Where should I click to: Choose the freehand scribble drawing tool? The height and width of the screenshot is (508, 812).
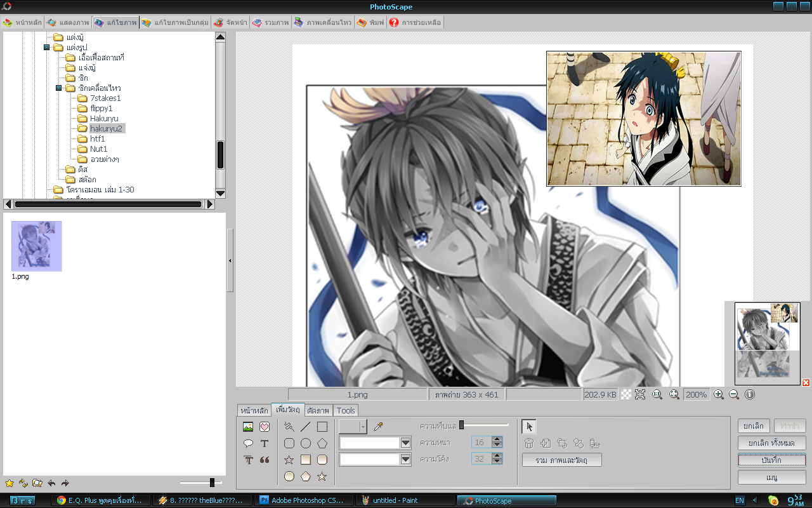coord(289,427)
